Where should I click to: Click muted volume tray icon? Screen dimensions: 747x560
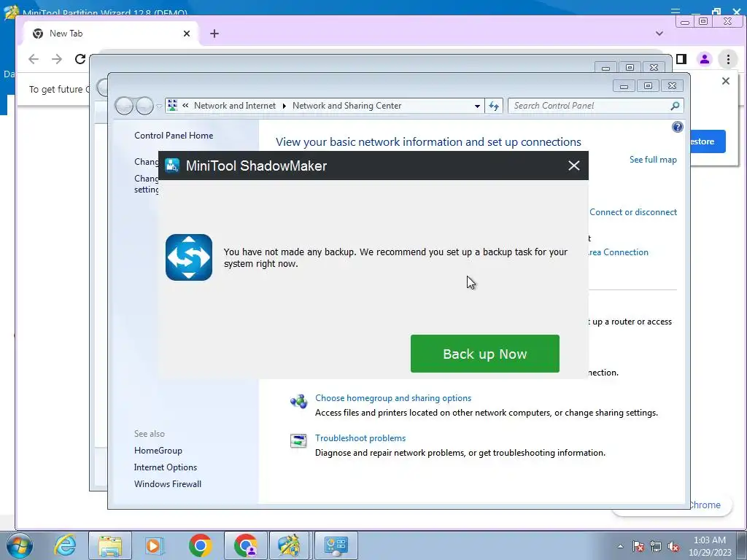[673, 546]
